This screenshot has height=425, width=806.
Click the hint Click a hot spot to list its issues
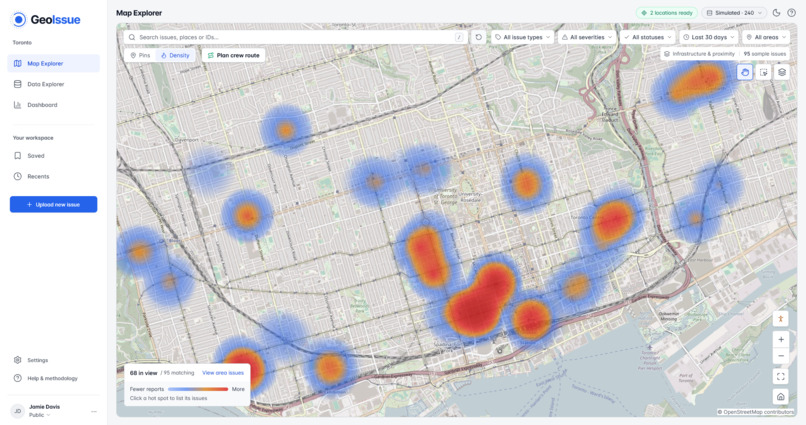click(x=169, y=398)
